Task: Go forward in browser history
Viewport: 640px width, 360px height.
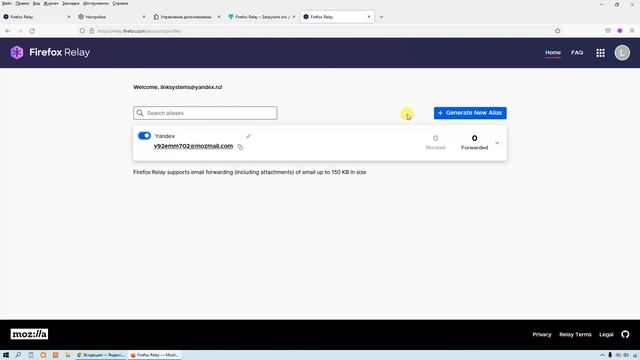Action: (20, 31)
